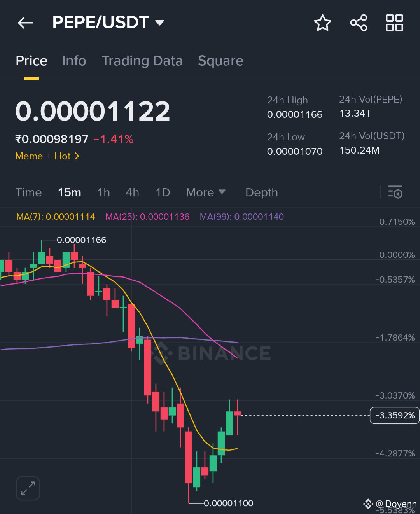The width and height of the screenshot is (420, 514).
Task: Tap the 0.7150% axis label
Action: tap(397, 222)
